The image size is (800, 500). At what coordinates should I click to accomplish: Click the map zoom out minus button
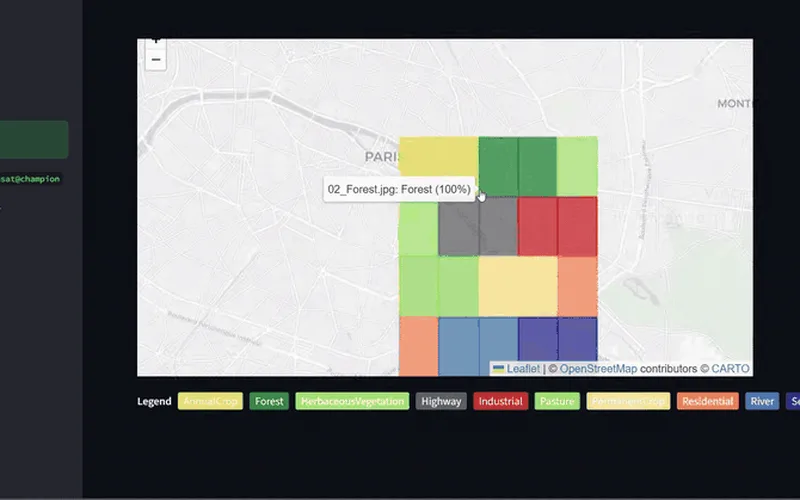[156, 60]
